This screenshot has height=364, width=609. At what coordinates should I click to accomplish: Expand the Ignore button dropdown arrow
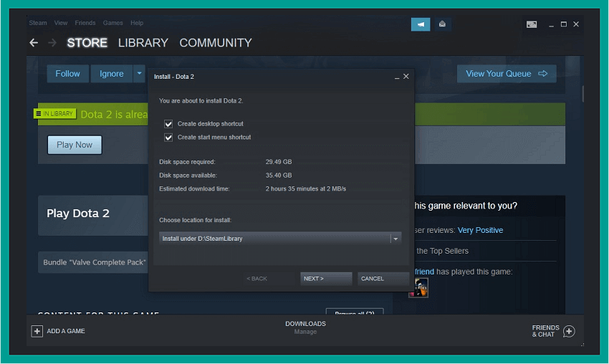(x=139, y=73)
